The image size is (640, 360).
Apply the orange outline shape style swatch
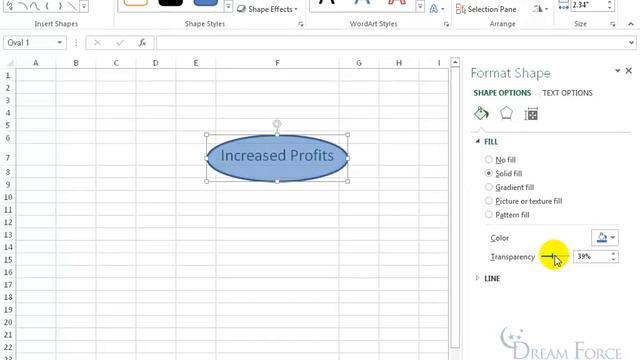pyautogui.click(x=136, y=2)
